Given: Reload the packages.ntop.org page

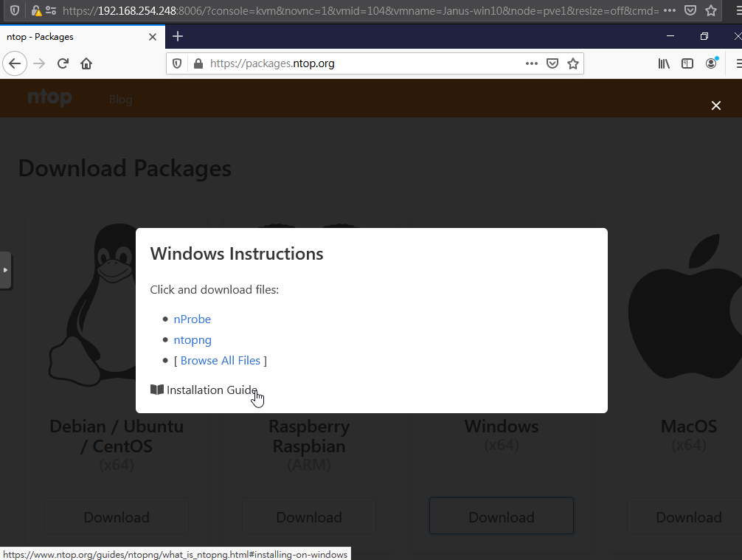Looking at the screenshot, I should [63, 63].
